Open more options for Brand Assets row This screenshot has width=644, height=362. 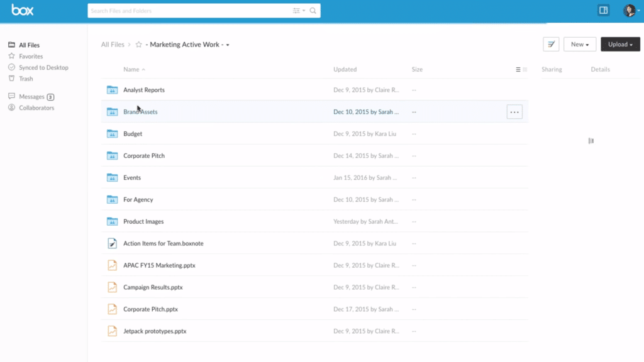[514, 112]
